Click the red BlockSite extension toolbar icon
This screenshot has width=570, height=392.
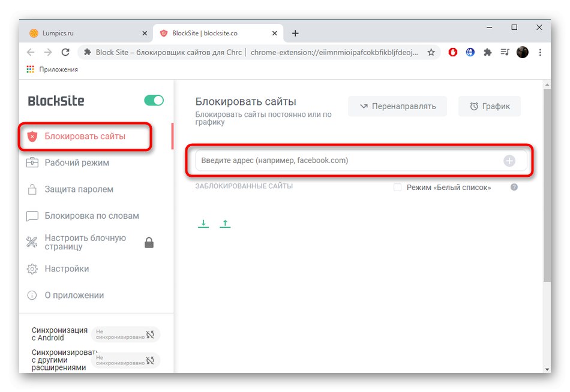pyautogui.click(x=452, y=52)
